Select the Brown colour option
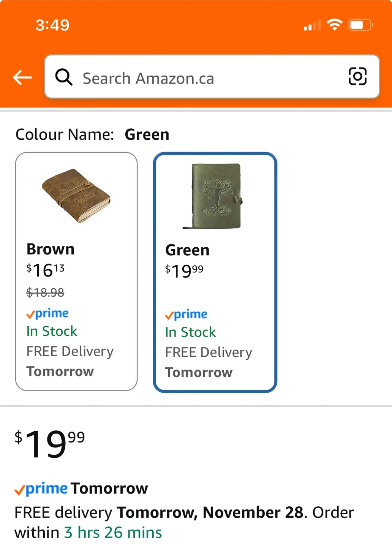Viewport: 392px width, 547px height. tap(76, 271)
